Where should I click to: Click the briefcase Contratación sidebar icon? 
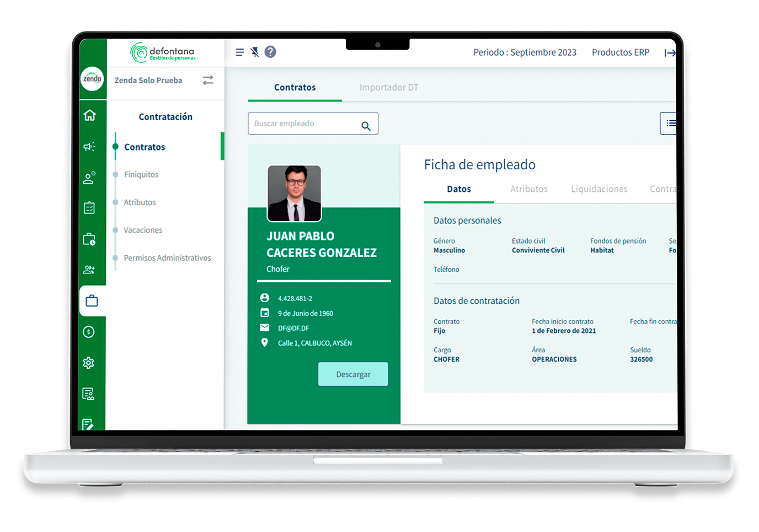tap(92, 301)
